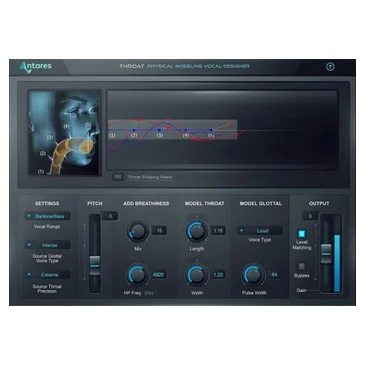Viewport: 365px width, 365px height.
Task: Click the Output value field showing 0
Action: coord(310,216)
